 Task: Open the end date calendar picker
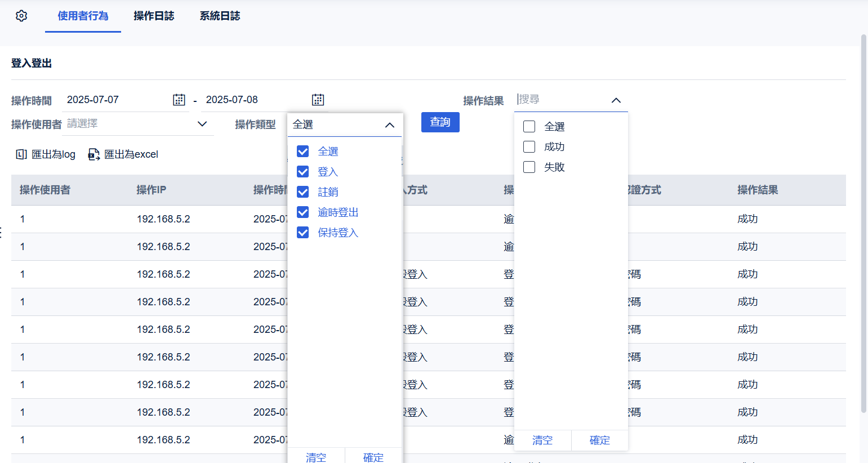click(318, 100)
